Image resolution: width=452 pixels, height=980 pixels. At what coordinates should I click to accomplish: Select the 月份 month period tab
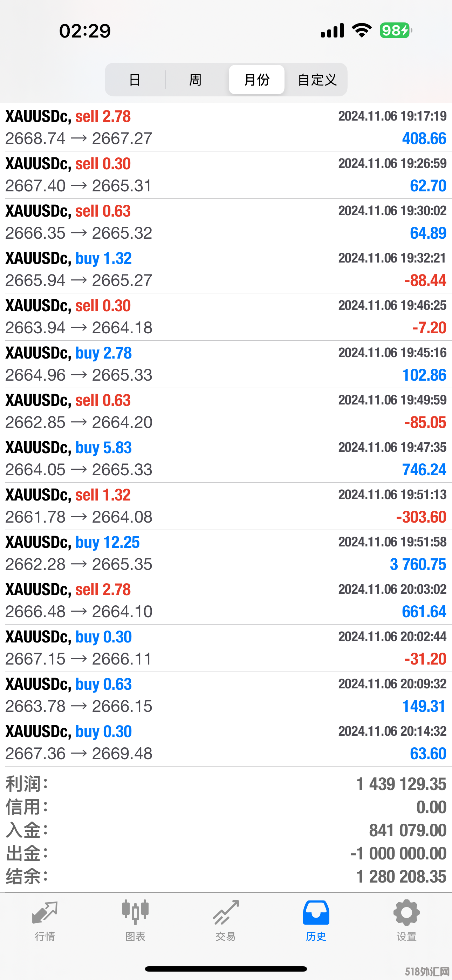pyautogui.click(x=256, y=80)
